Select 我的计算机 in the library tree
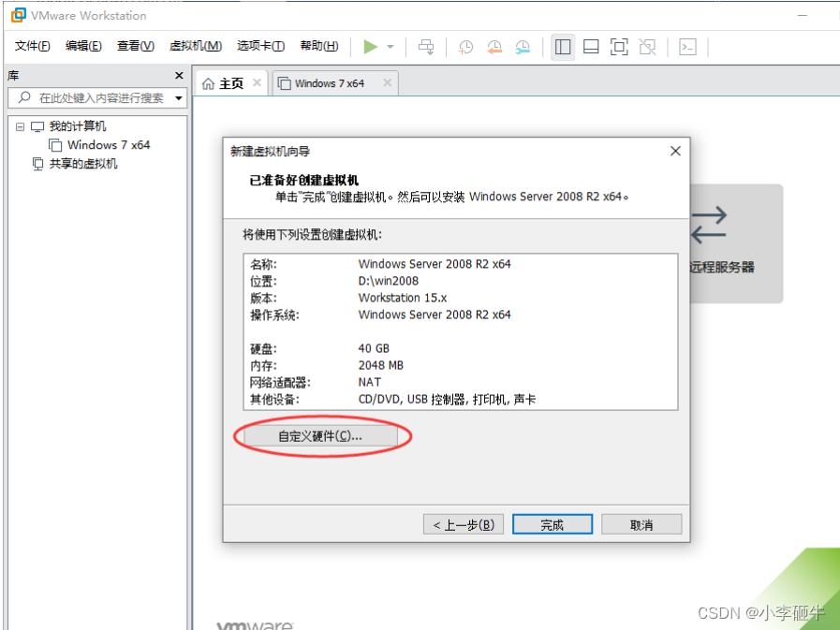 pyautogui.click(x=78, y=126)
